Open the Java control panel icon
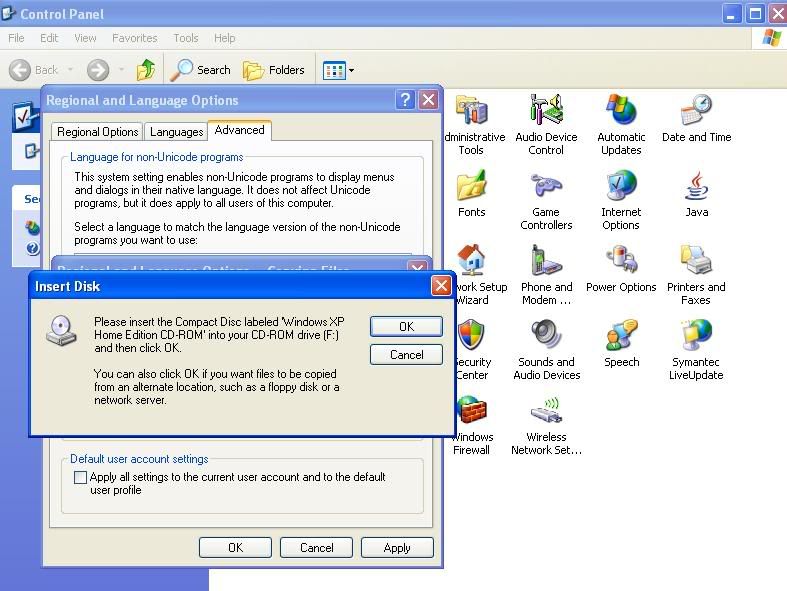Viewport: 787px width, 591px height. tap(697, 185)
